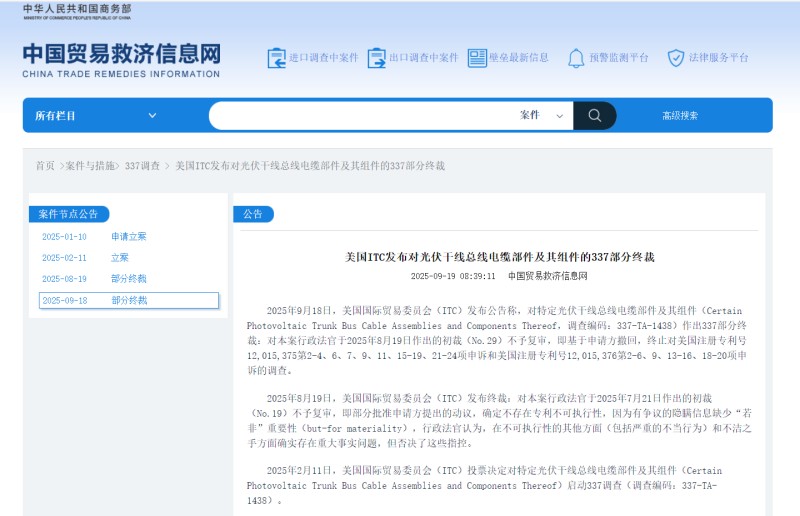
Task: Open the 壁垒最新信息 link
Action: (x=518, y=58)
